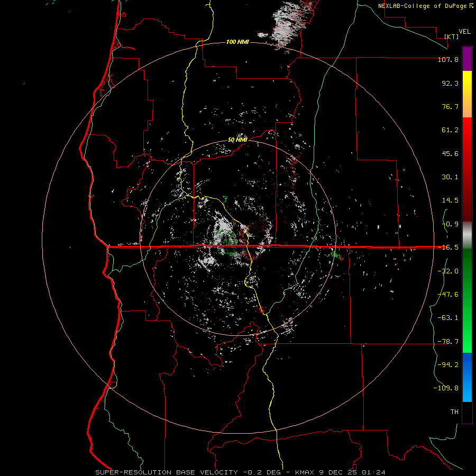This screenshot has width=476, height=476.
Task: Click the 9 DEC 25 date text
Action: [338, 472]
